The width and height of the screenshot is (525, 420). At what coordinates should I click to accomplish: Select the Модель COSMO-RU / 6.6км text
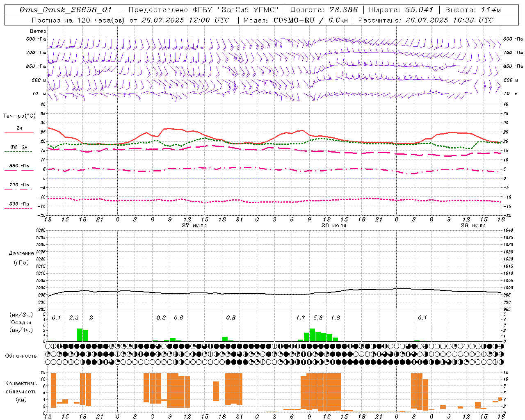point(296,20)
